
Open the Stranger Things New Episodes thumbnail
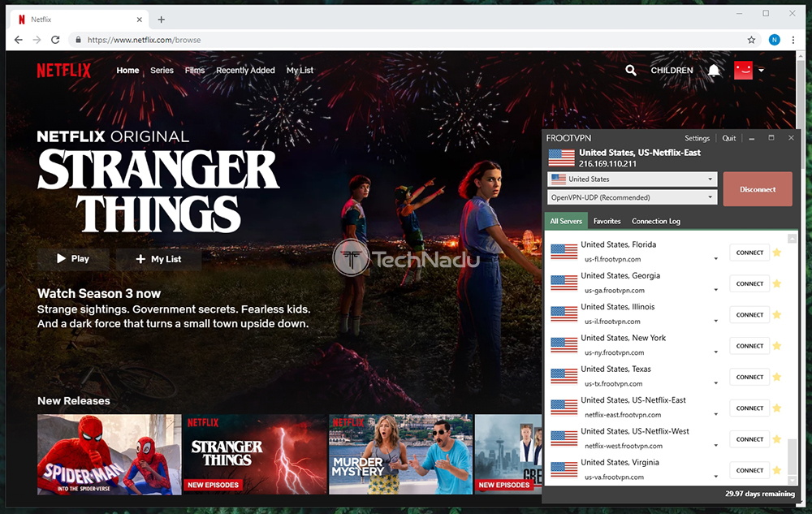pos(255,455)
